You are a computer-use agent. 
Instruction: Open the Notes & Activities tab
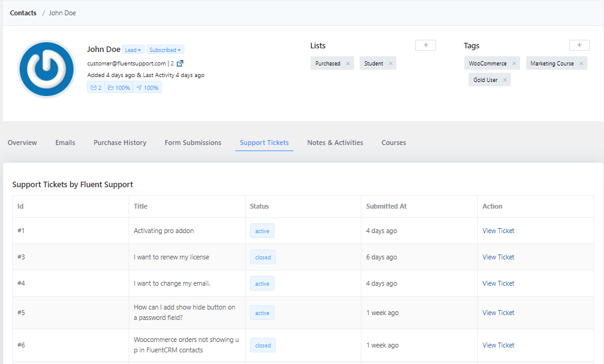point(335,143)
